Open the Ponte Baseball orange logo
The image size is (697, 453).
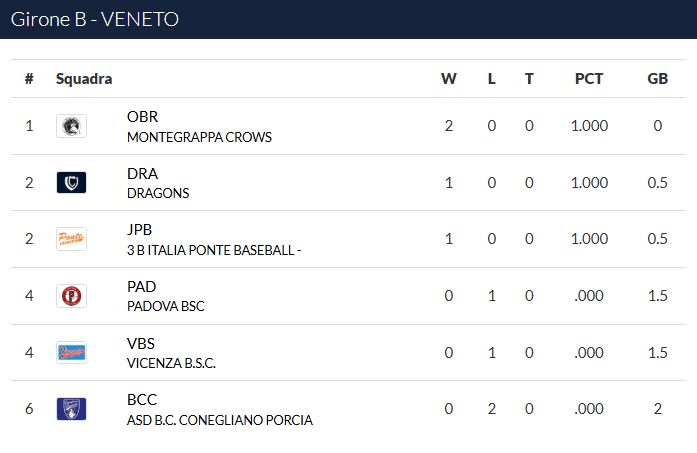(x=71, y=239)
